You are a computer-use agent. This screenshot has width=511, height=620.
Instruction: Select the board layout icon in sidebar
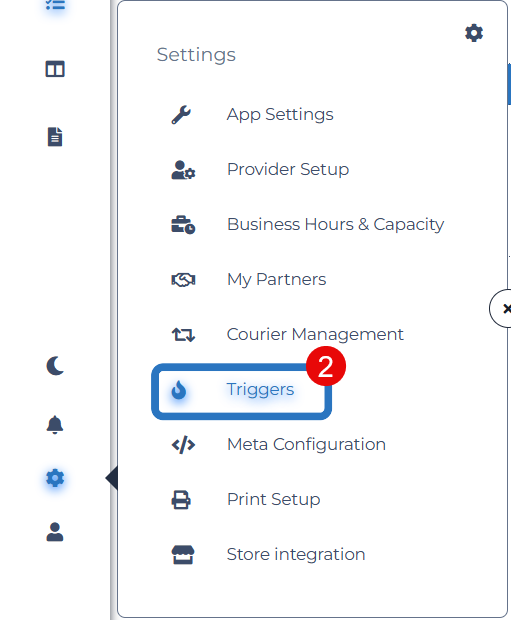pos(55,69)
